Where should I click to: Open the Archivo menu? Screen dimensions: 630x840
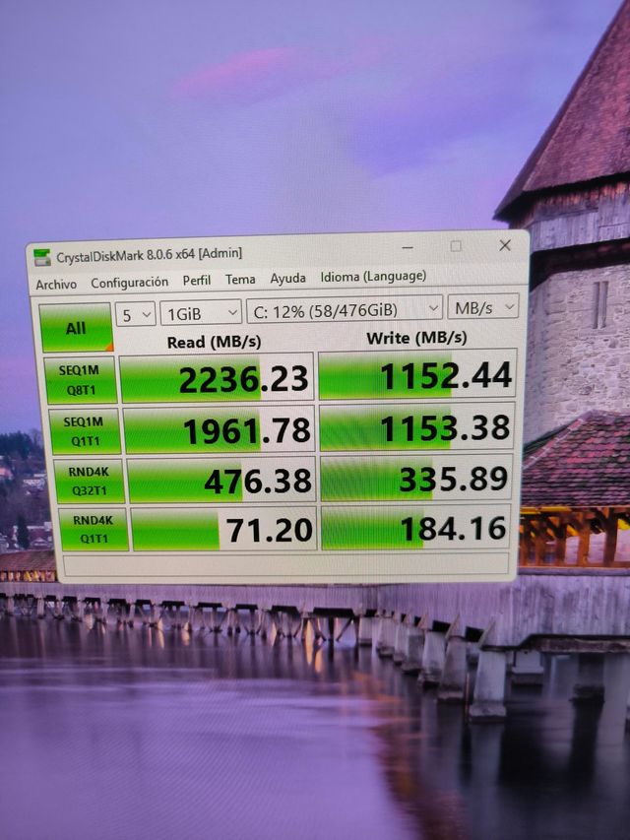coord(56,284)
